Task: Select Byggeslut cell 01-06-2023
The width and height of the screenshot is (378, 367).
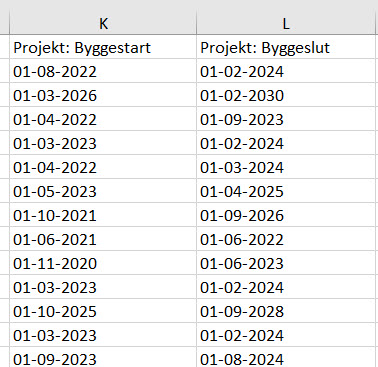Action: point(287,263)
